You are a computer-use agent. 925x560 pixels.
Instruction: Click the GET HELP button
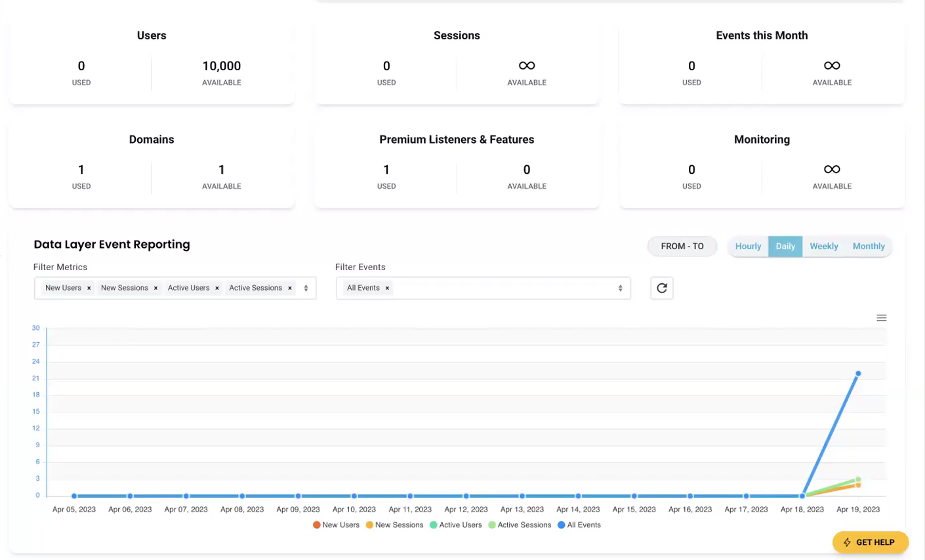click(871, 542)
